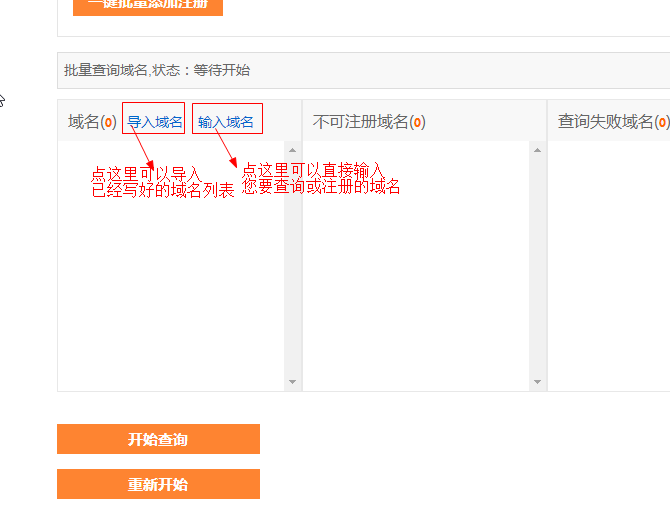
Task: Click inside the 不可注册域名 list box
Action: point(416,290)
